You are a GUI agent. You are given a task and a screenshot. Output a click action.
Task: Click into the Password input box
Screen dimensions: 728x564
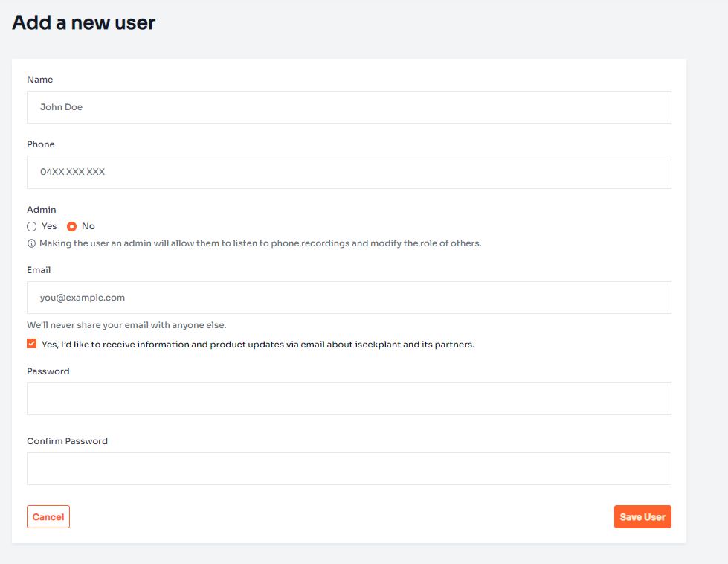(x=349, y=399)
